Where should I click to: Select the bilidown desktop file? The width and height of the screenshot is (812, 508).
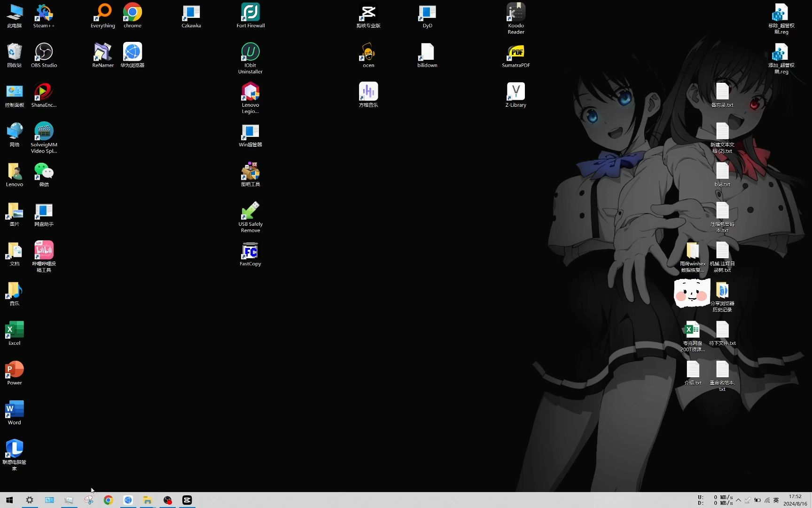[427, 55]
